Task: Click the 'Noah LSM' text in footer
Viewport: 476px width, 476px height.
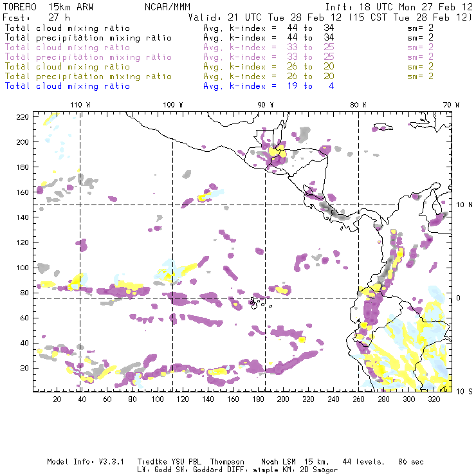Action: (279, 462)
